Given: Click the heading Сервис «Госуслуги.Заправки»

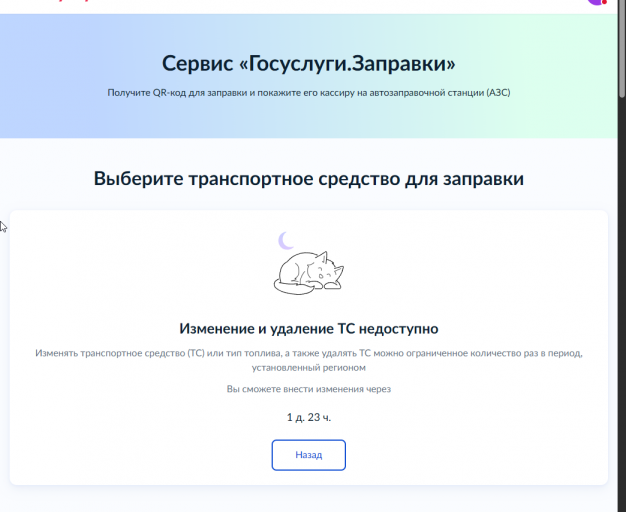Looking at the screenshot, I should [309, 64].
